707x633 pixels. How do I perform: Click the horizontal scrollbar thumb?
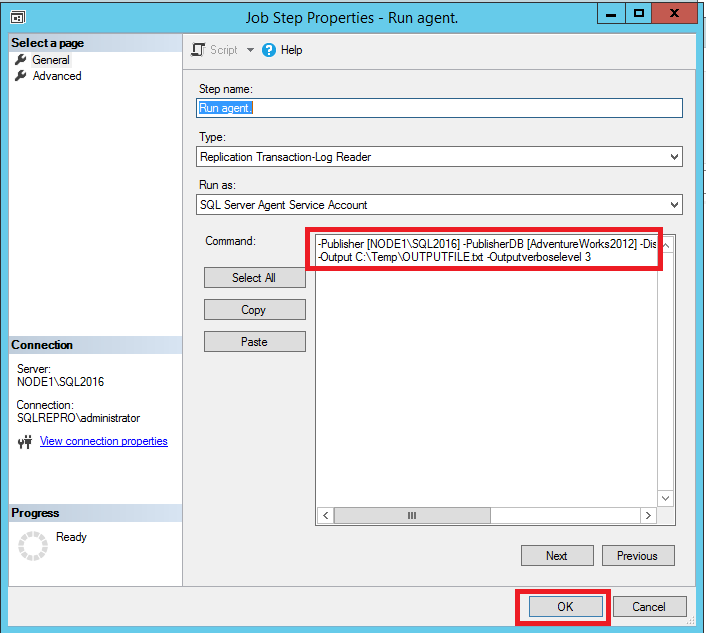[412, 515]
